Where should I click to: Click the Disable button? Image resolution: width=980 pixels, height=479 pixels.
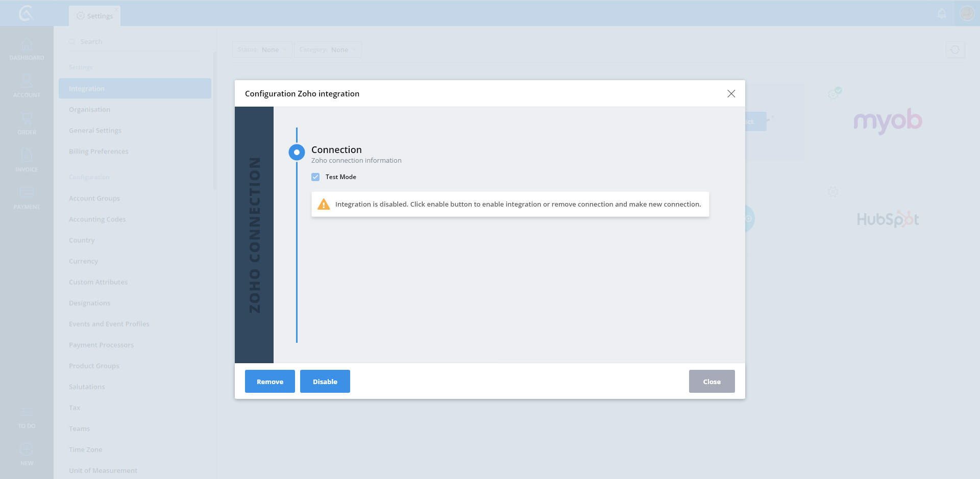coord(325,382)
